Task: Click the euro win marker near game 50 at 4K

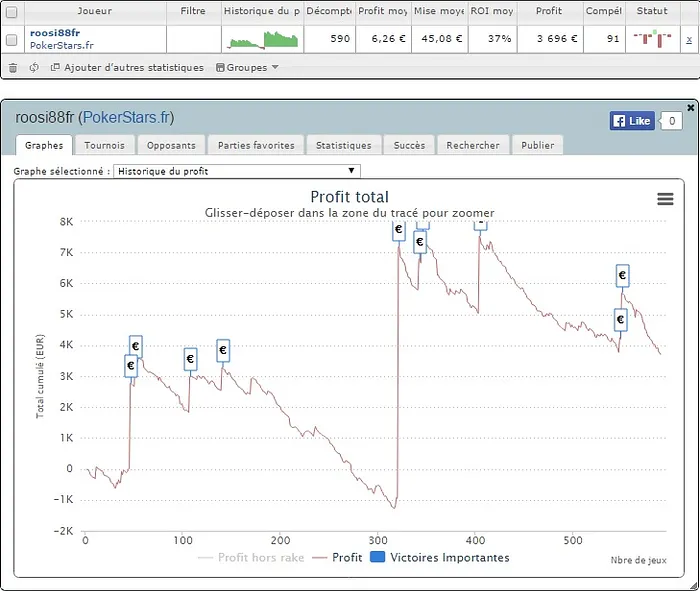Action: 136,346
